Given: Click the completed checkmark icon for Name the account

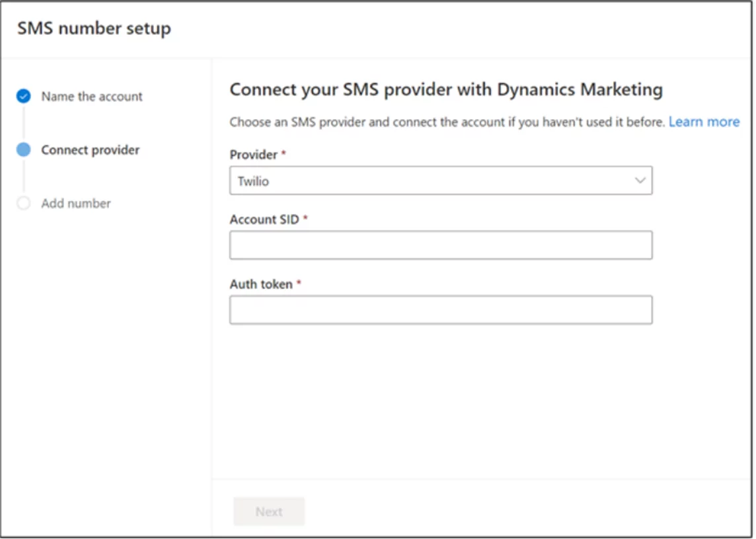Looking at the screenshot, I should coord(23,97).
